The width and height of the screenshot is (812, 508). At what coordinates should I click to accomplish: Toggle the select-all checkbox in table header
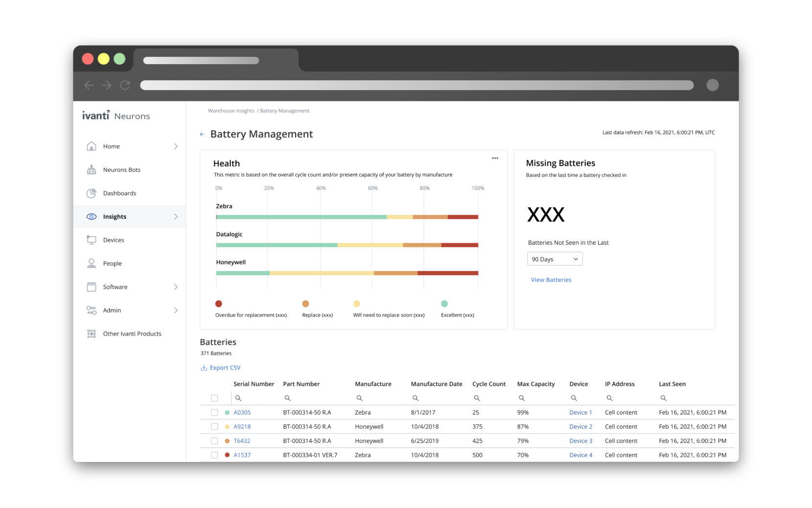pyautogui.click(x=214, y=398)
